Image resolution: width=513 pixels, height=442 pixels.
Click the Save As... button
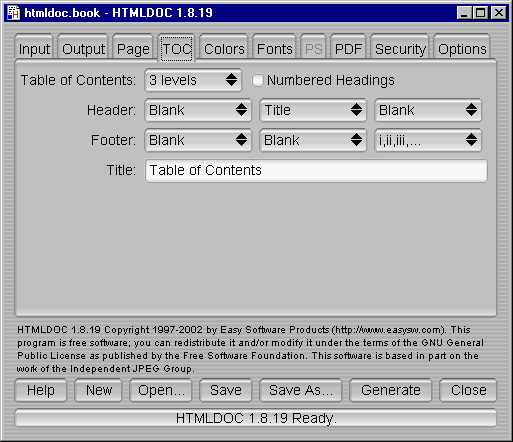pyautogui.click(x=301, y=390)
